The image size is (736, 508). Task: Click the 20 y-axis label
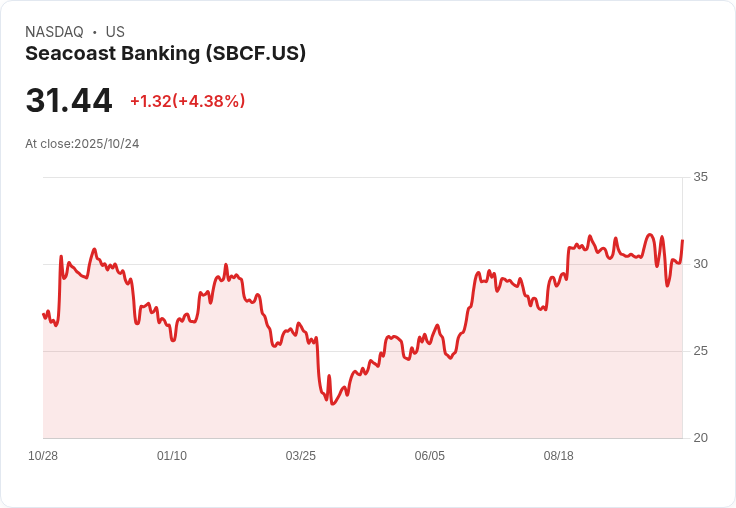point(700,438)
